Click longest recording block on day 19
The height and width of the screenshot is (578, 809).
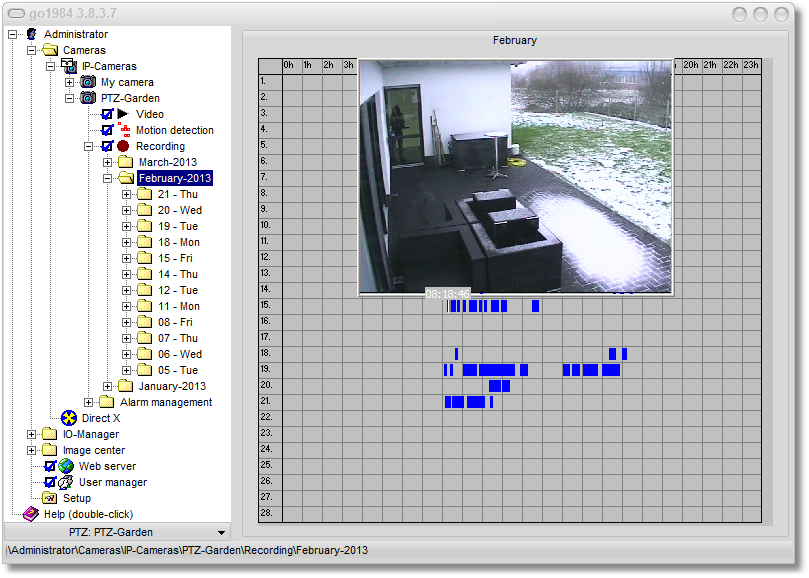pyautogui.click(x=497, y=370)
